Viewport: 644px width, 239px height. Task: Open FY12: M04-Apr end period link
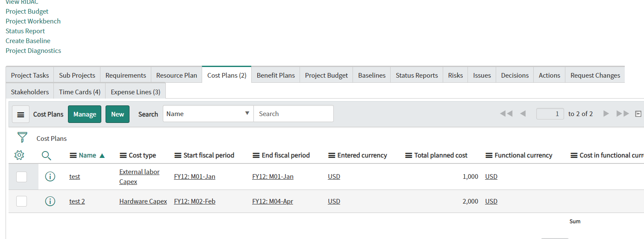tap(273, 201)
